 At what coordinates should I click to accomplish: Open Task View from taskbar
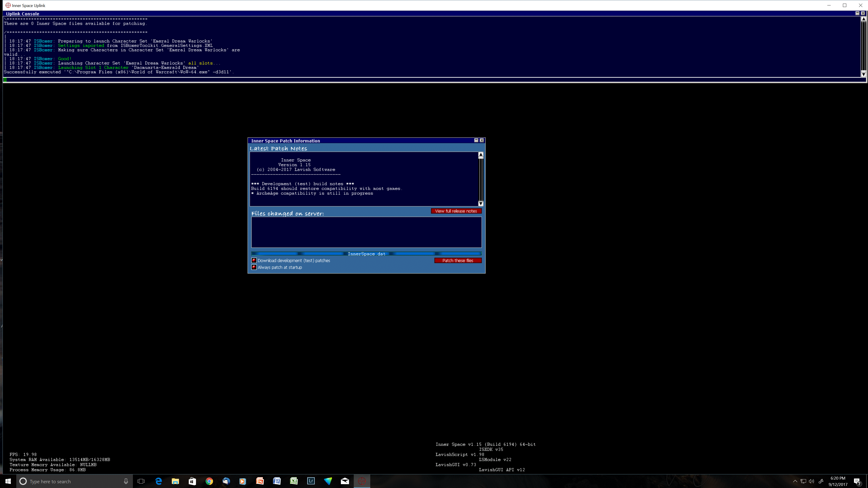pos(141,481)
